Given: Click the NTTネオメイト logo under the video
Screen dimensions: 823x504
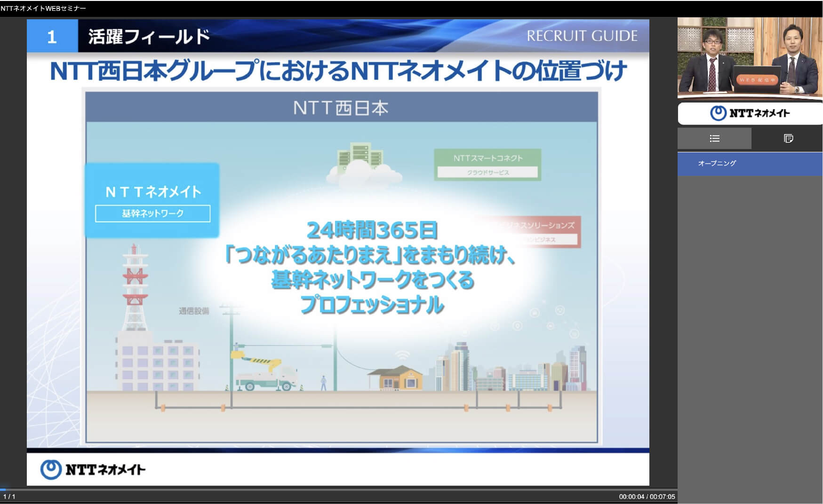Looking at the screenshot, I should click(x=750, y=113).
